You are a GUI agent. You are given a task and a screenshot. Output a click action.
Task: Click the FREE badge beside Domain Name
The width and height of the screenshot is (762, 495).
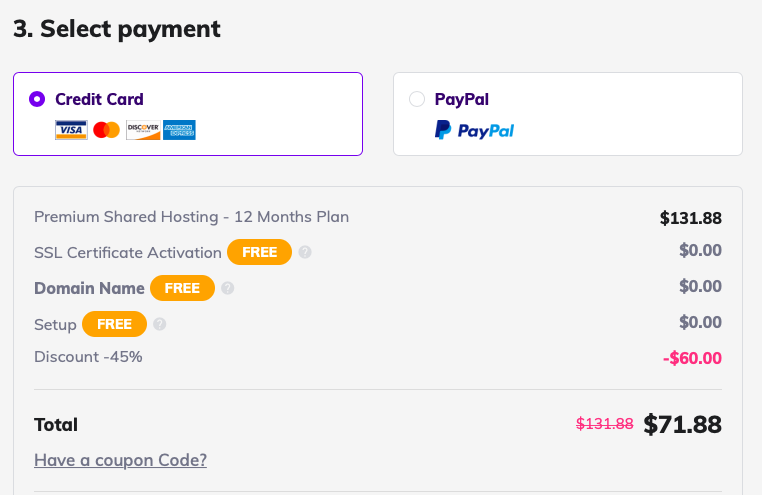pyautogui.click(x=182, y=288)
